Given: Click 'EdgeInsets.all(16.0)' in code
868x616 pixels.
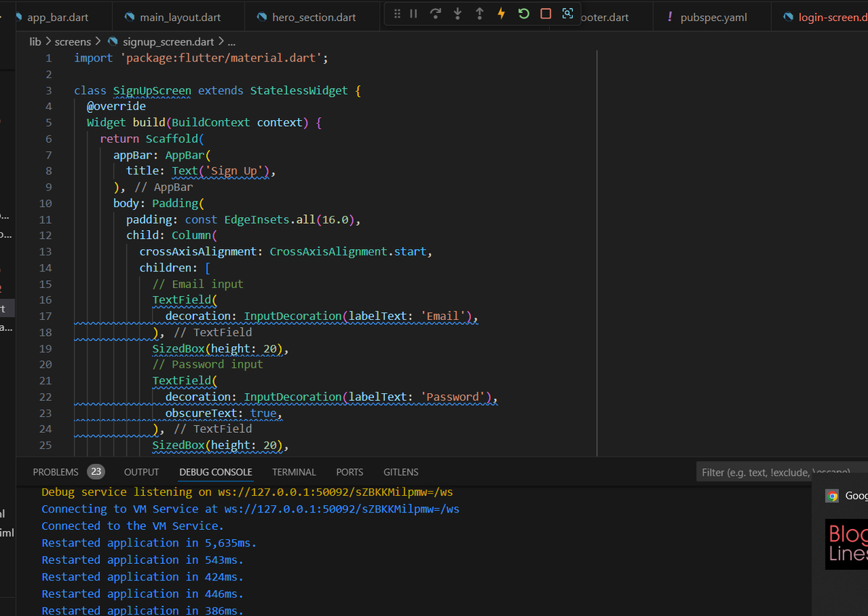Looking at the screenshot, I should click(x=289, y=219).
